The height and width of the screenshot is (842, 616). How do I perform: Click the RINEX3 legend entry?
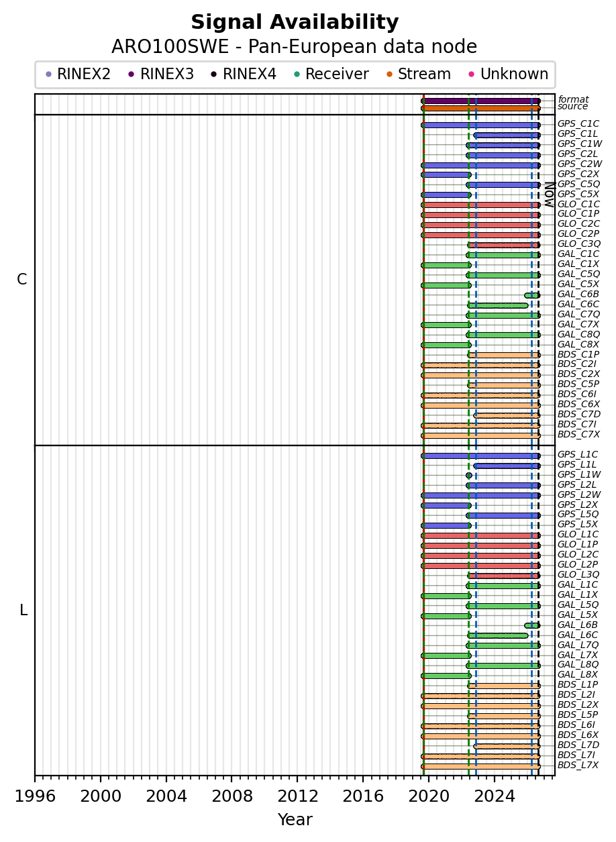pos(161,74)
